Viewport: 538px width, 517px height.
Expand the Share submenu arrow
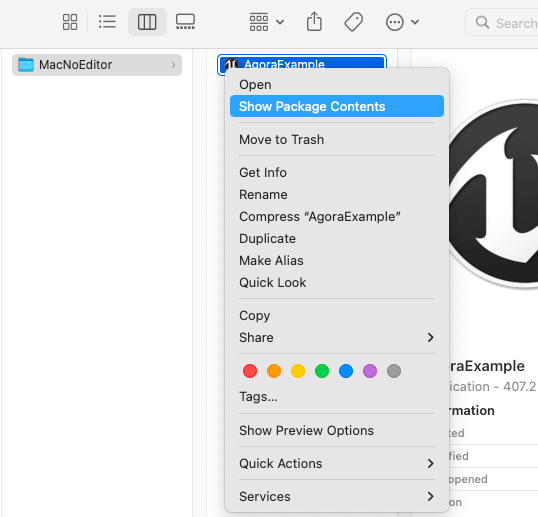[x=431, y=338]
